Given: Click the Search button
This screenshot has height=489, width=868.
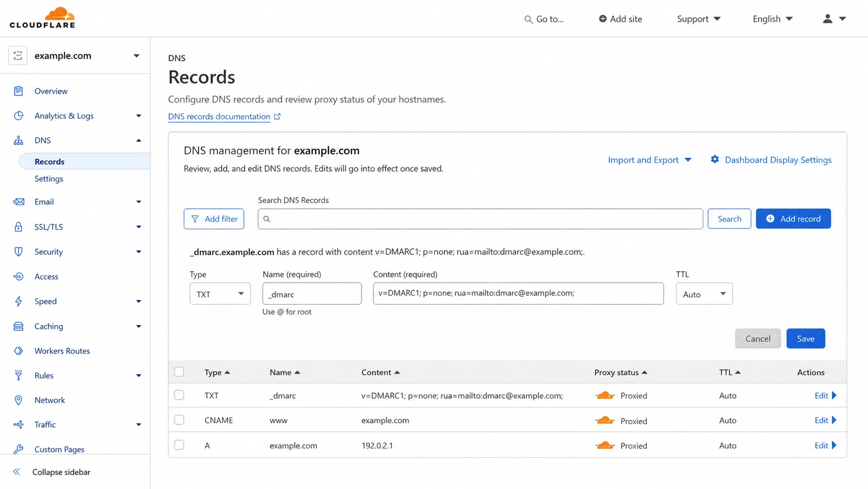Looking at the screenshot, I should (729, 219).
